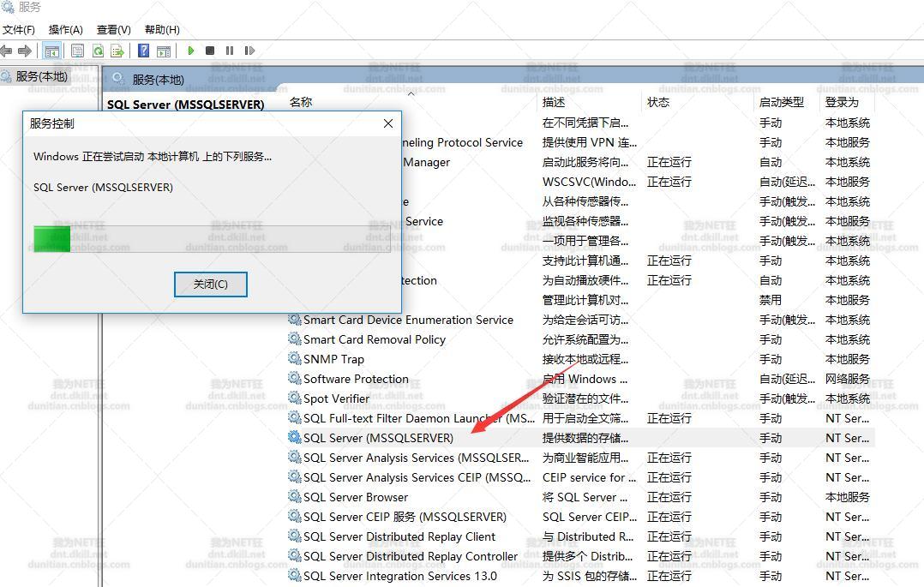Select 服务(本地) in the left tree pane
This screenshot has height=587, width=924.
tap(41, 76)
